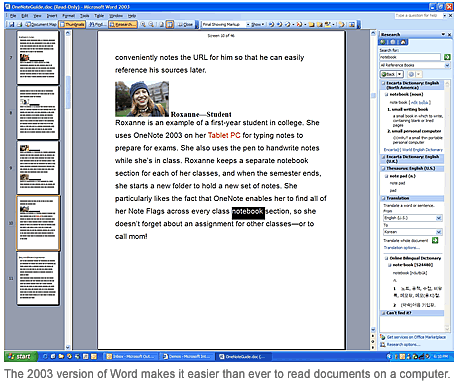Image resolution: width=461 pixels, height=383 pixels.
Task: Open the File menu
Action: click(x=13, y=16)
